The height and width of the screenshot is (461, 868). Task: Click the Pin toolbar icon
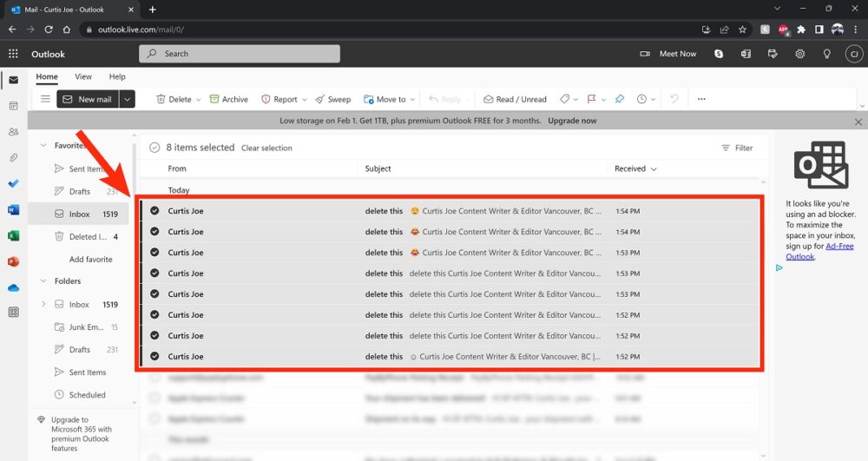click(x=620, y=99)
